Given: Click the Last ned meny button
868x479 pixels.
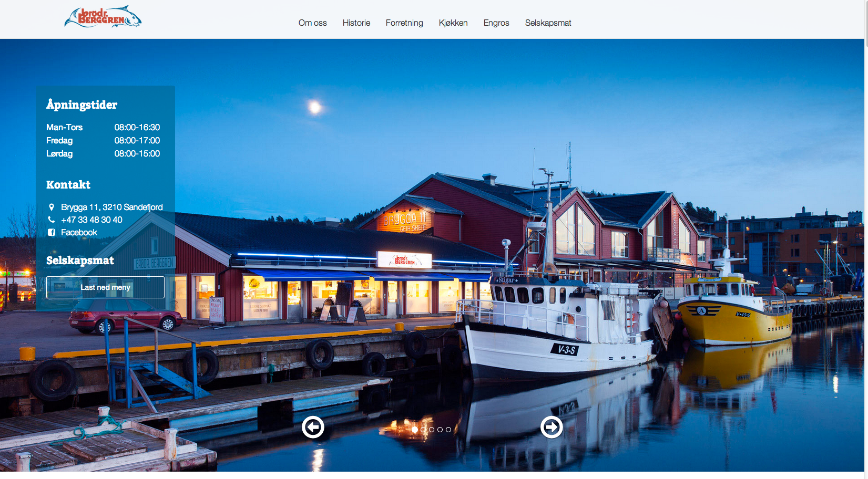Looking at the screenshot, I should point(105,287).
